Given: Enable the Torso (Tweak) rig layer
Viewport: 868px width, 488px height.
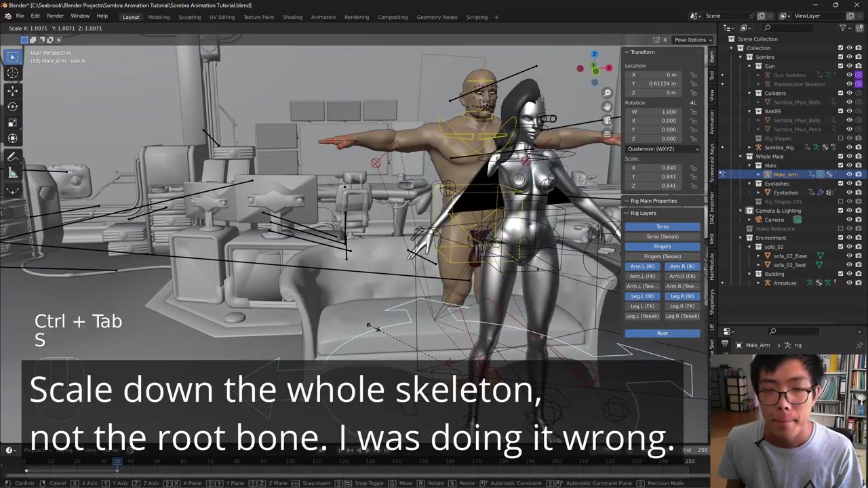Looking at the screenshot, I should (x=662, y=237).
